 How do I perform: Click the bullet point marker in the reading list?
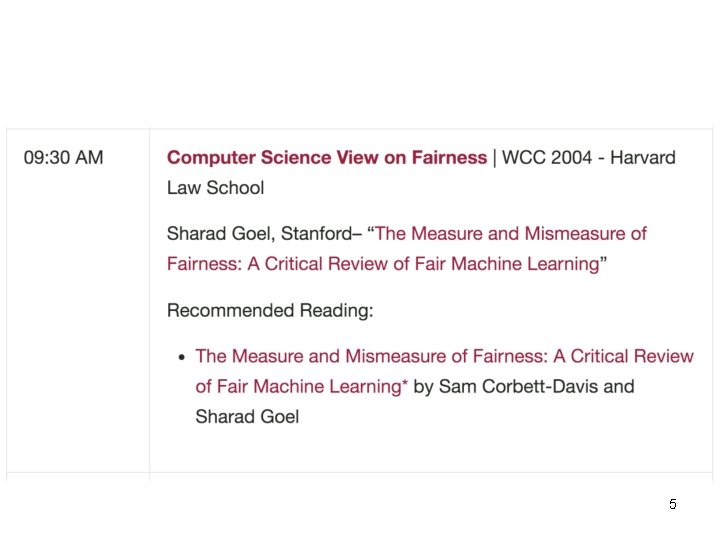coord(181,357)
